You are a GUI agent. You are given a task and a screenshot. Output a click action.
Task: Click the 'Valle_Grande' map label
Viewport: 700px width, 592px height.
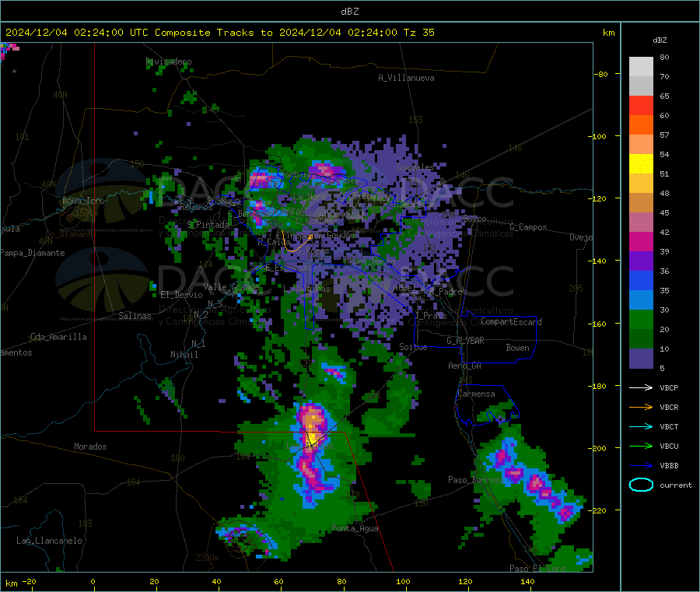pyautogui.click(x=231, y=286)
